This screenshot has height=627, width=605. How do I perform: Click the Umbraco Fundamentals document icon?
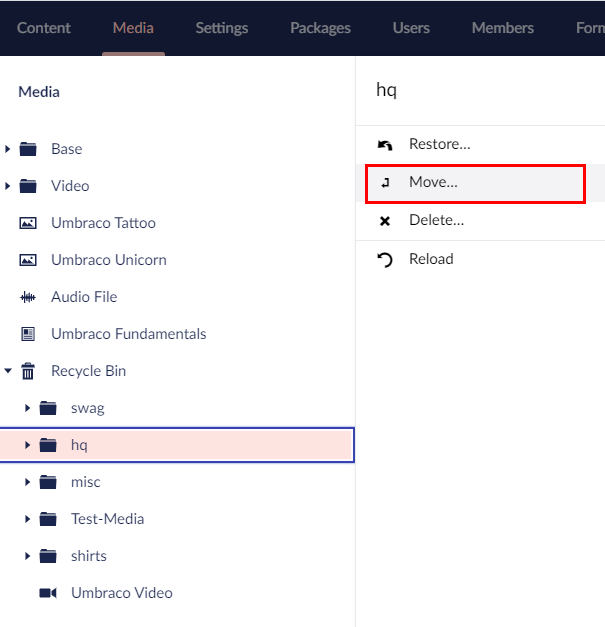click(x=28, y=334)
